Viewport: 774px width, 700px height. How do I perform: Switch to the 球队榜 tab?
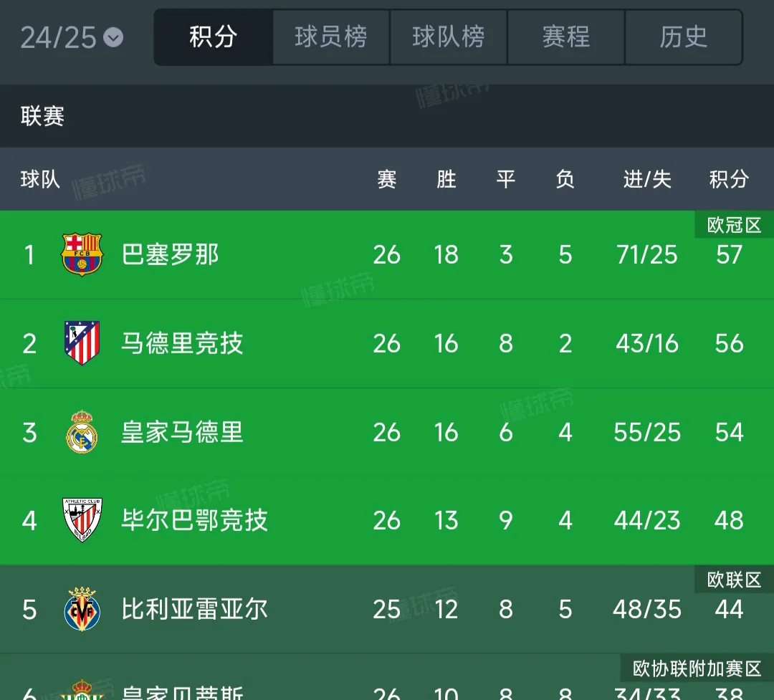449,37
